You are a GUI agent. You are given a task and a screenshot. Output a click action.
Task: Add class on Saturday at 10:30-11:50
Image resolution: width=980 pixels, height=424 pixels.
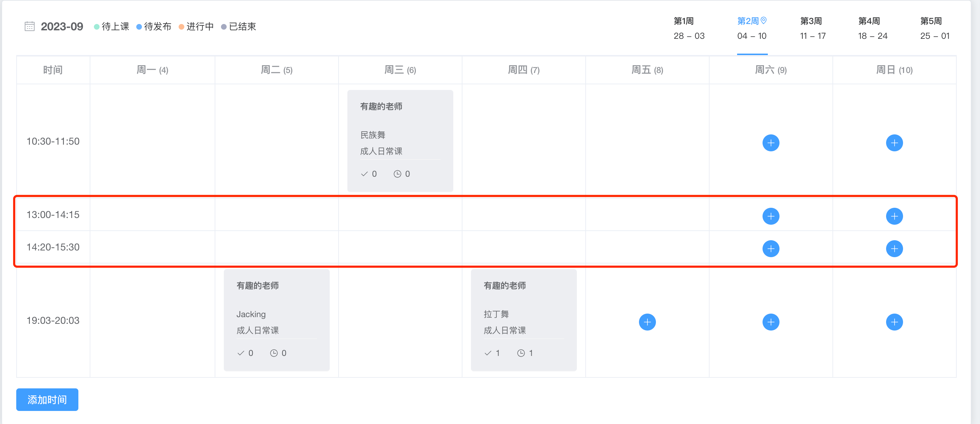(770, 143)
